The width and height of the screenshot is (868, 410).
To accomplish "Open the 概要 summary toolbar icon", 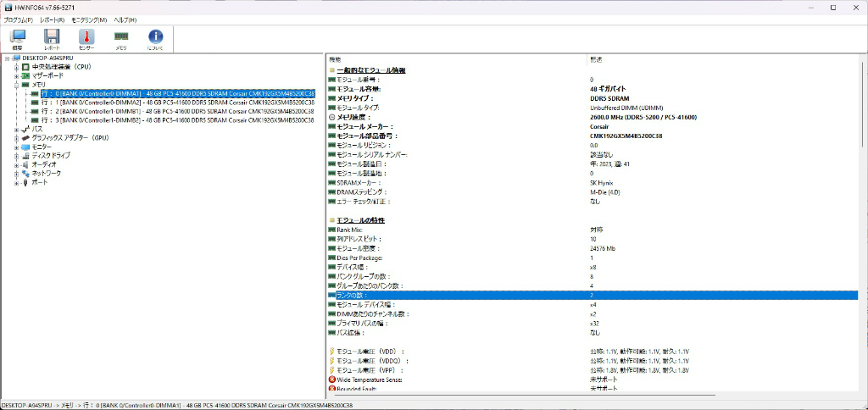I will [x=18, y=40].
